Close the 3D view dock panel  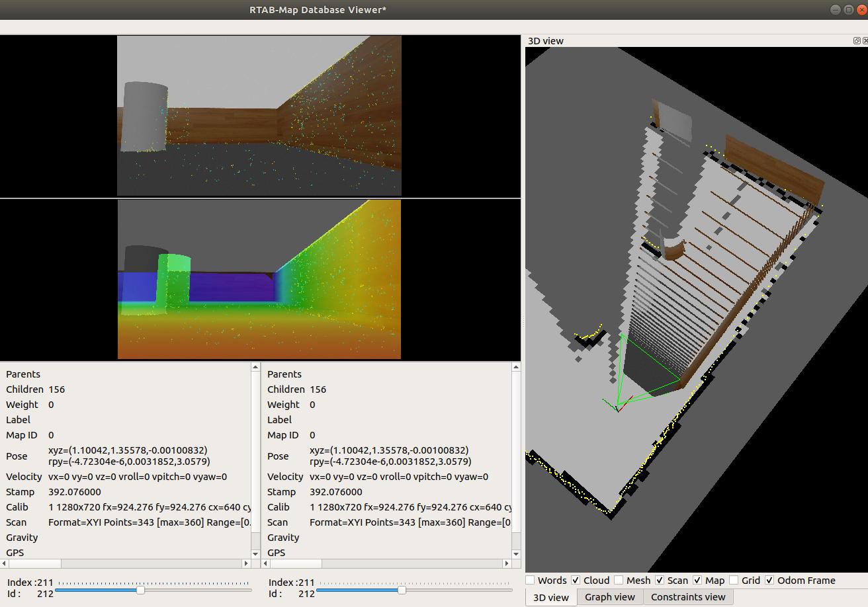865,41
